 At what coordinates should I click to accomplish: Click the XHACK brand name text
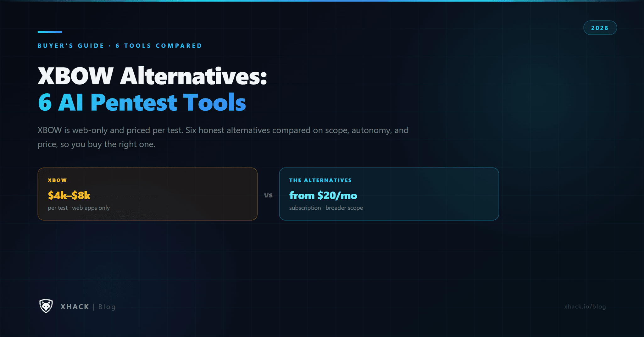75,307
